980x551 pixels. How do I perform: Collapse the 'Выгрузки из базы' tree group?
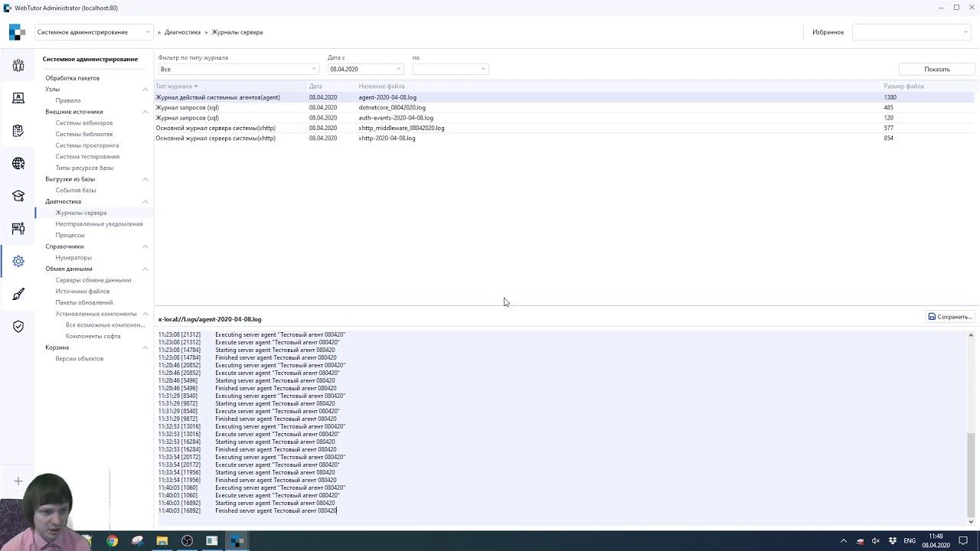145,179
